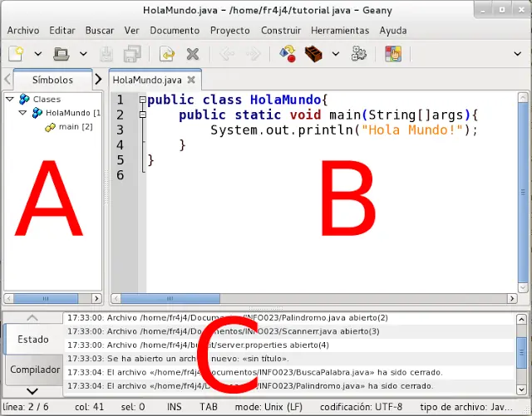Show recent files dropdown next to Open

click(x=83, y=54)
